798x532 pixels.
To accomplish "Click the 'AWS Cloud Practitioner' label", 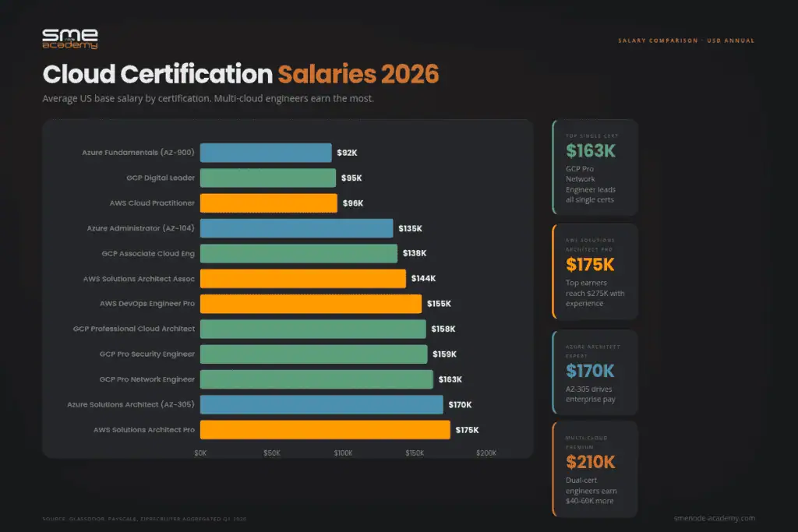I will point(152,203).
